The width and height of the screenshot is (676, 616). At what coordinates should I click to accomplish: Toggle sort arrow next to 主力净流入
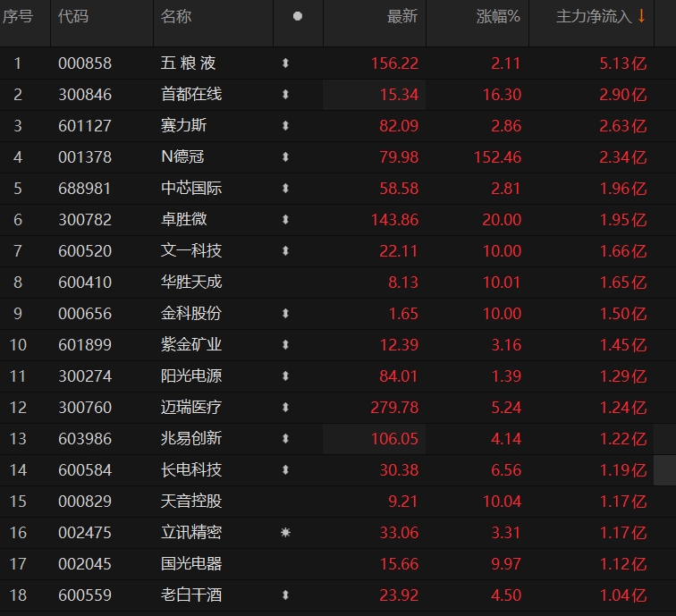point(641,17)
